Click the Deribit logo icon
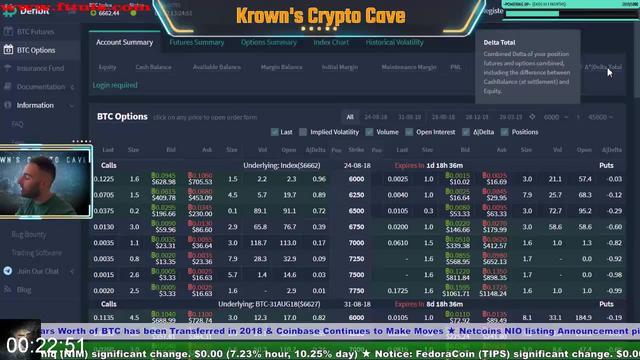 tap(9, 11)
